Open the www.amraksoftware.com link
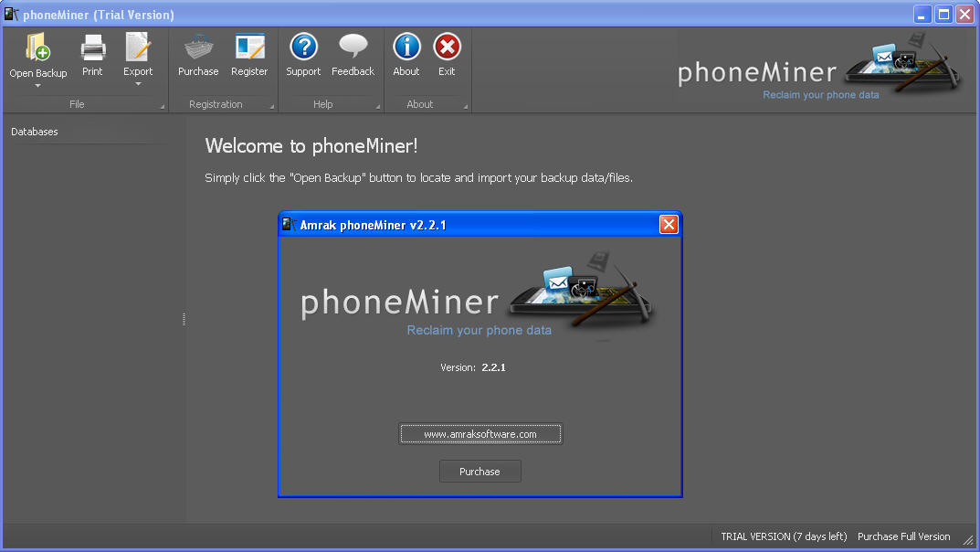The height and width of the screenshot is (552, 980). [x=479, y=433]
